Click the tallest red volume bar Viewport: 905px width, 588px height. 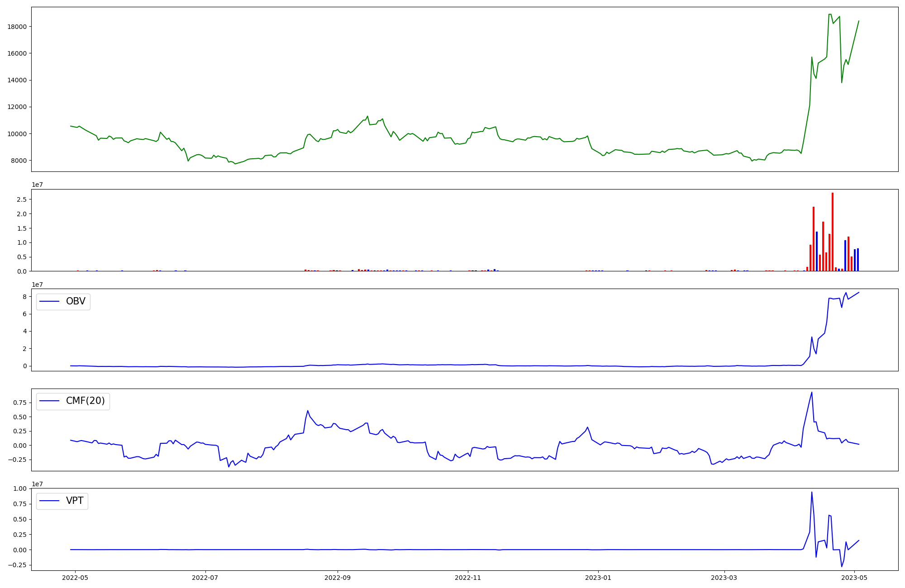(832, 232)
